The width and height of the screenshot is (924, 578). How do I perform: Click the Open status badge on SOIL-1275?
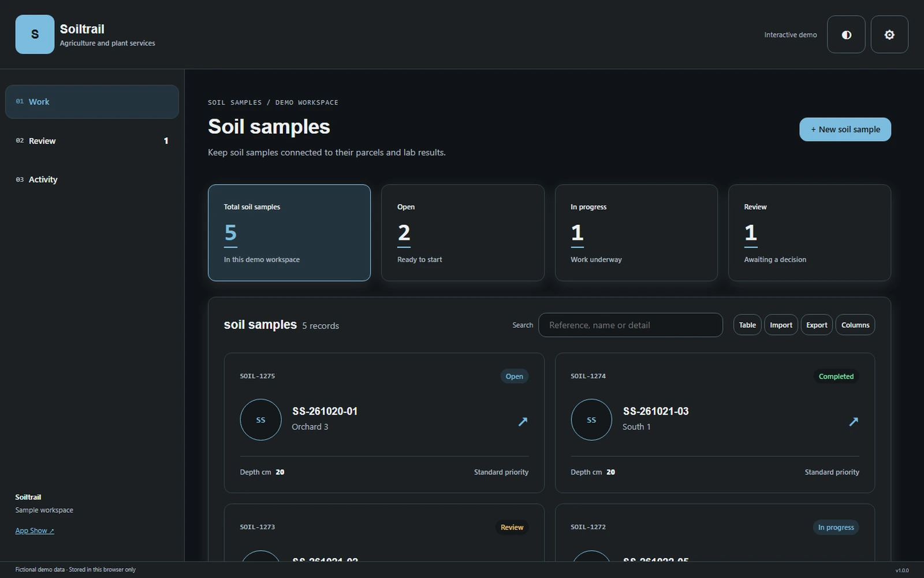click(514, 376)
